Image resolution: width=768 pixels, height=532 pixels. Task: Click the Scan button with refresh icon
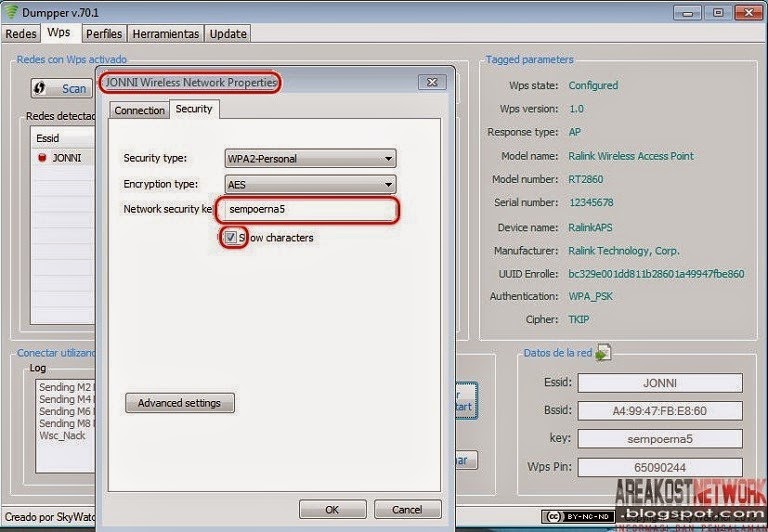62,89
